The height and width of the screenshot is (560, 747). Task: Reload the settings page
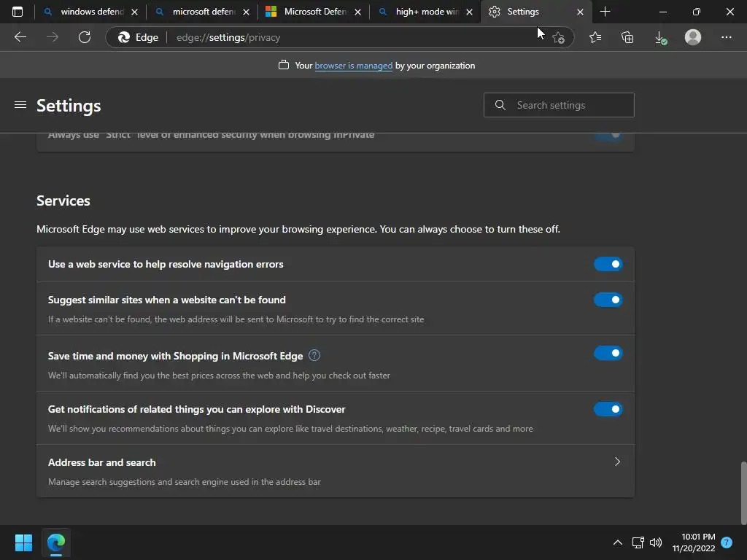tap(85, 37)
